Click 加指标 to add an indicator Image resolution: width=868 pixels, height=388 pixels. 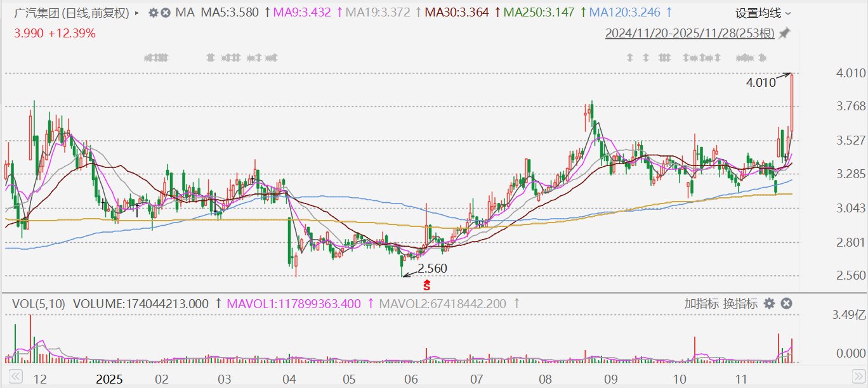[702, 304]
